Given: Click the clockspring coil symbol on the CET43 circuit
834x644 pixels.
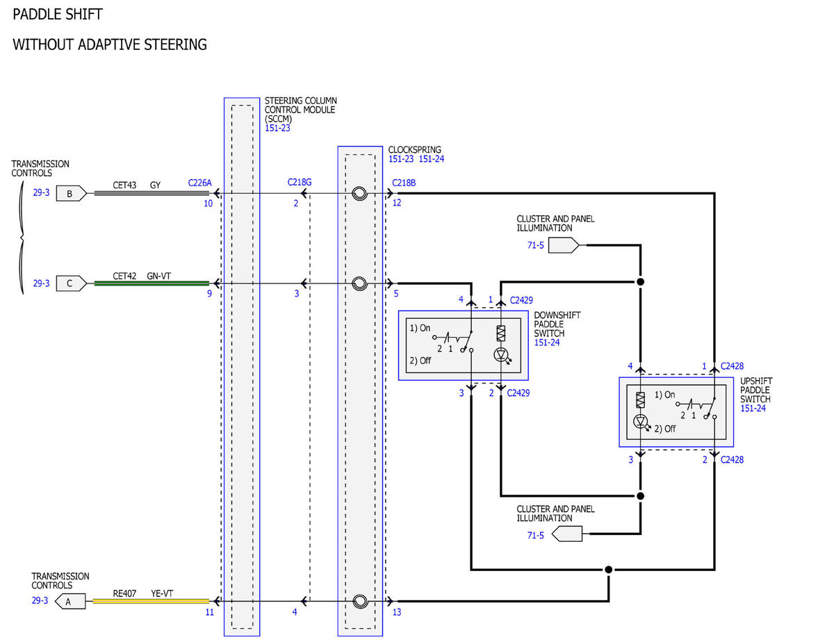Looking at the screenshot, I should (x=359, y=194).
